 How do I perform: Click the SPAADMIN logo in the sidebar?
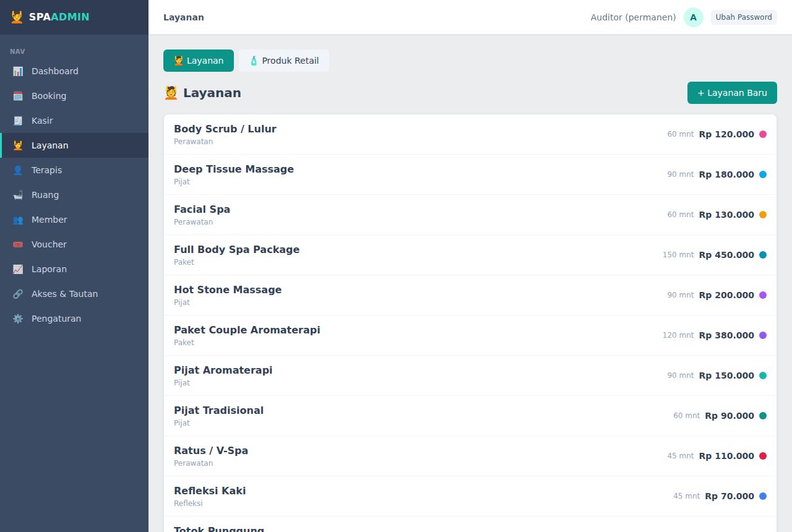pos(50,17)
